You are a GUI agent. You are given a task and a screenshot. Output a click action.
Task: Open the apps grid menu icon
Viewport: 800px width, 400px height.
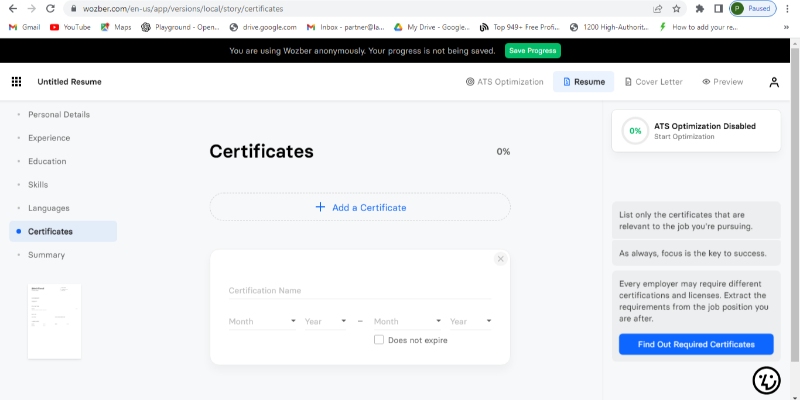click(x=16, y=82)
